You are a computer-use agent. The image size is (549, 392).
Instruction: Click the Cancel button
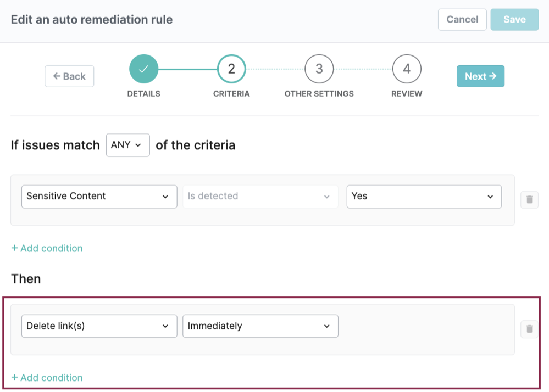(x=462, y=20)
